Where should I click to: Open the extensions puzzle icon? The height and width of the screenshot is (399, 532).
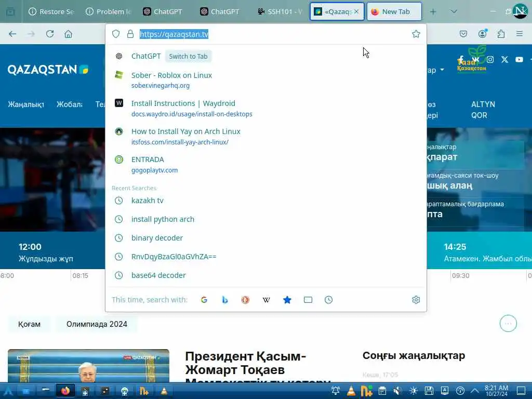coord(501,34)
